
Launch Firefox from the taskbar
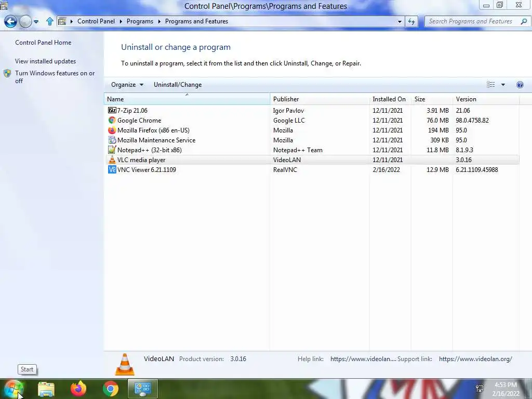pyautogui.click(x=78, y=389)
